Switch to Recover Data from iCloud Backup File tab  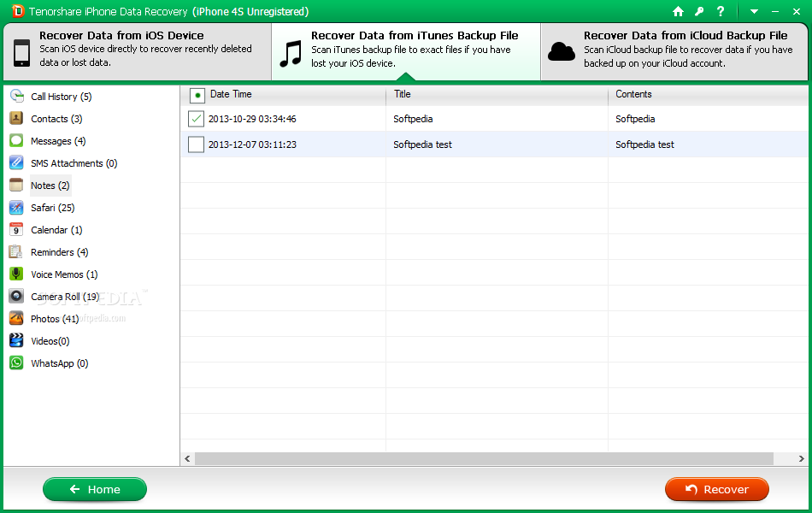674,51
